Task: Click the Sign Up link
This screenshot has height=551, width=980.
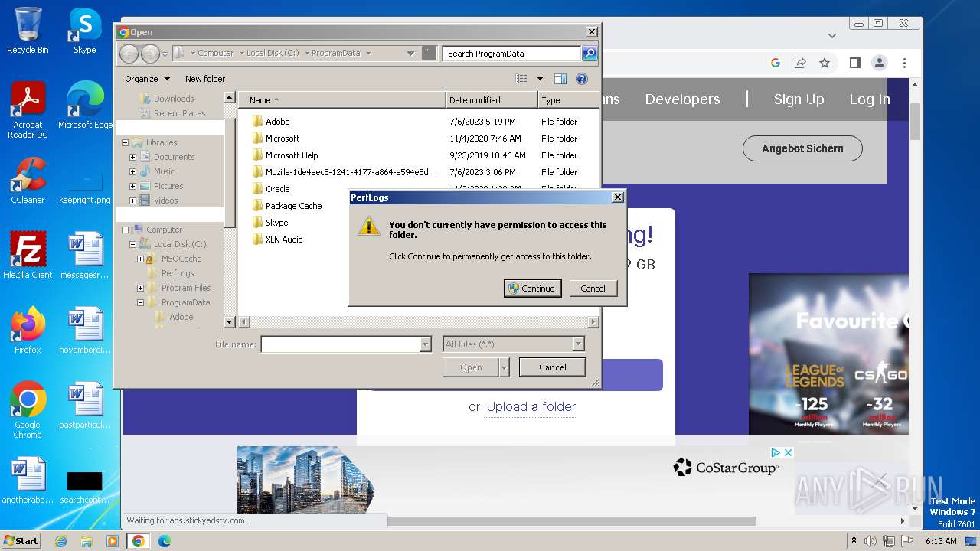Action: 799,99
